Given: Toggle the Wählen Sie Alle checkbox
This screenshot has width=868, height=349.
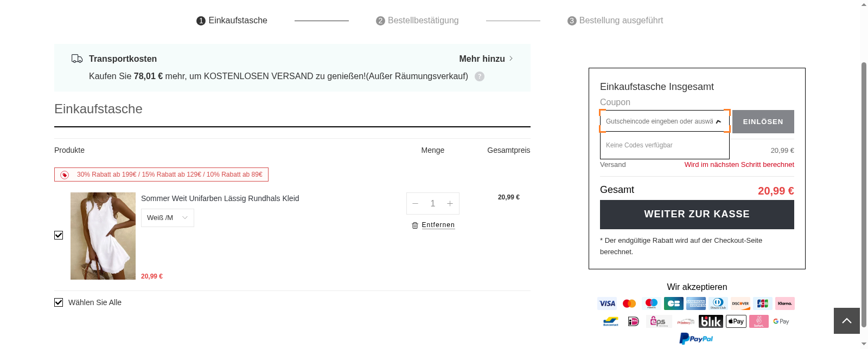Looking at the screenshot, I should [x=58, y=302].
